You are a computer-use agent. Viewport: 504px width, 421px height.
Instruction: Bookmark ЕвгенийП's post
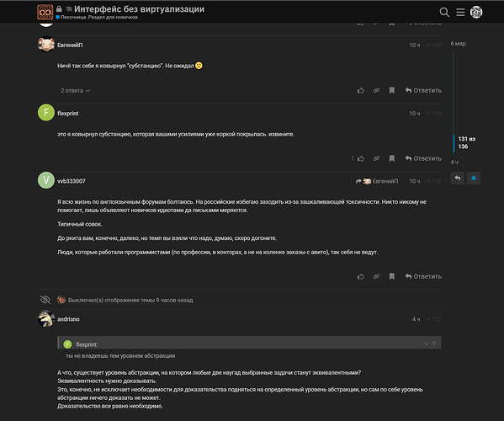pos(391,90)
